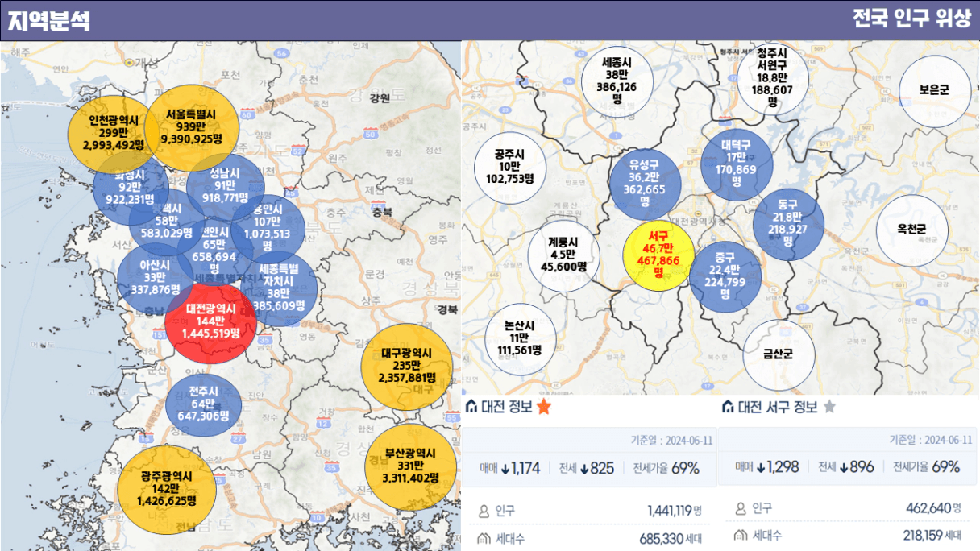This screenshot has width=980, height=551.
Task: Click the orange star beside 대전 정보
Action: tap(544, 407)
